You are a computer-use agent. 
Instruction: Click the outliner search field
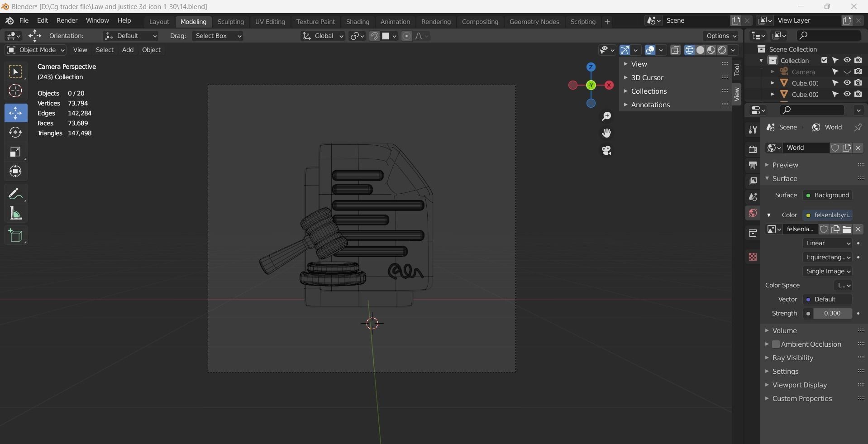[x=829, y=35]
